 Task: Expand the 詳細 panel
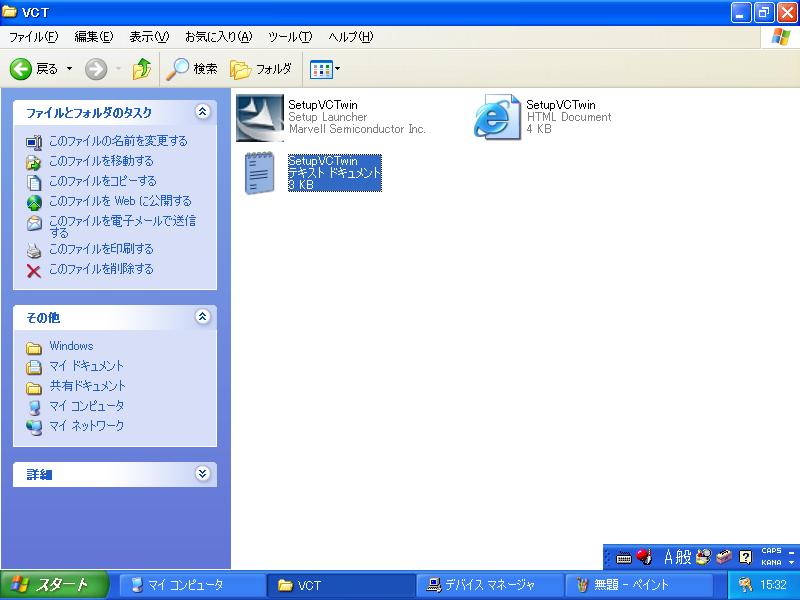(x=203, y=474)
